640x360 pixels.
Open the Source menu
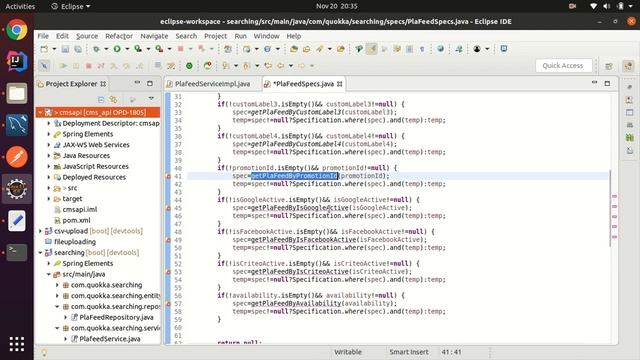pyautogui.click(x=87, y=36)
